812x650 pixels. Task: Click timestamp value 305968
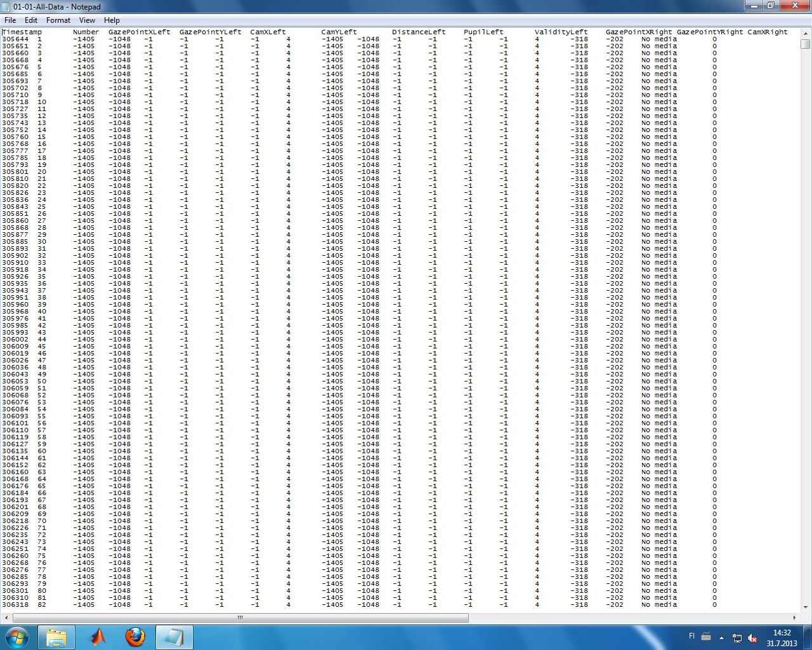pyautogui.click(x=15, y=312)
